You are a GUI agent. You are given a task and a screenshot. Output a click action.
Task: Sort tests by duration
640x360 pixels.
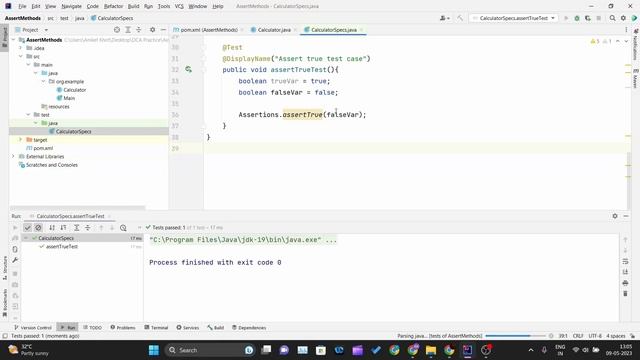[x=63, y=228]
